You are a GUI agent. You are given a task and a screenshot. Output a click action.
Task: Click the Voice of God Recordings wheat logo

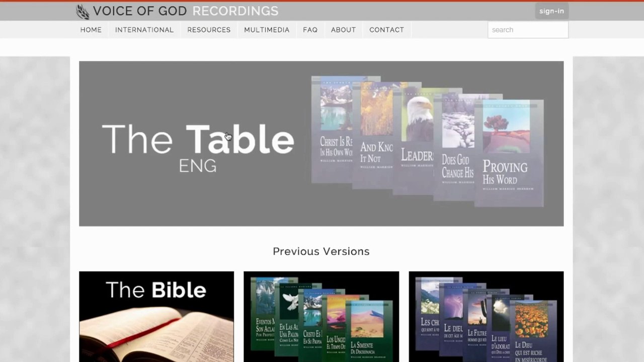point(83,12)
